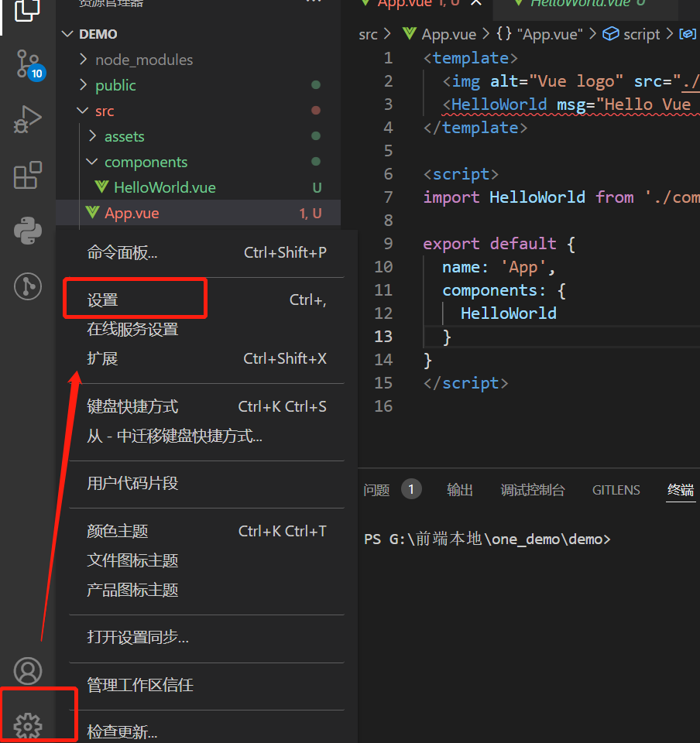Choose 扩展 menu entry
Screen dimensions: 700x743
coord(207,358)
